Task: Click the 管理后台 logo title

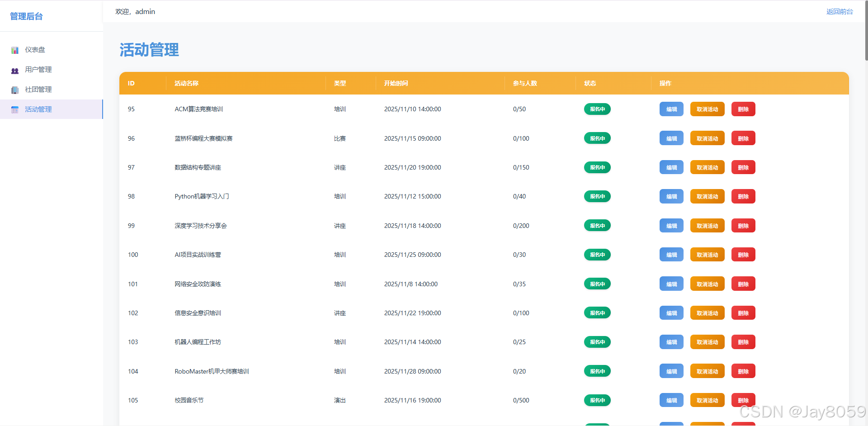Action: 27,16
